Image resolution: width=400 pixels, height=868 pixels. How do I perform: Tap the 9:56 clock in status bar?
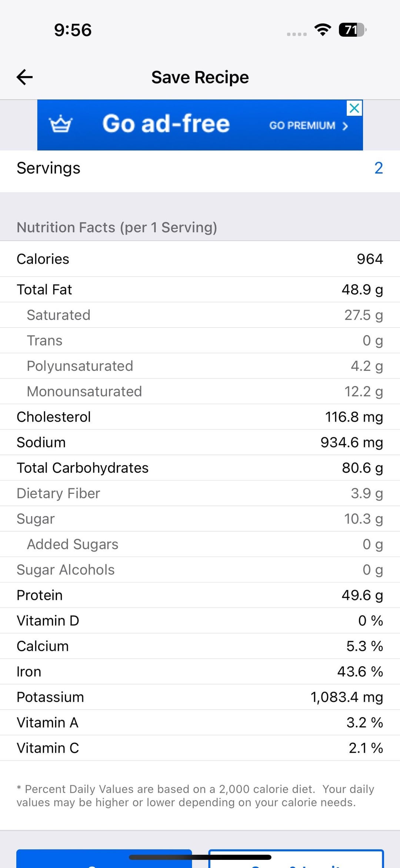click(x=73, y=30)
